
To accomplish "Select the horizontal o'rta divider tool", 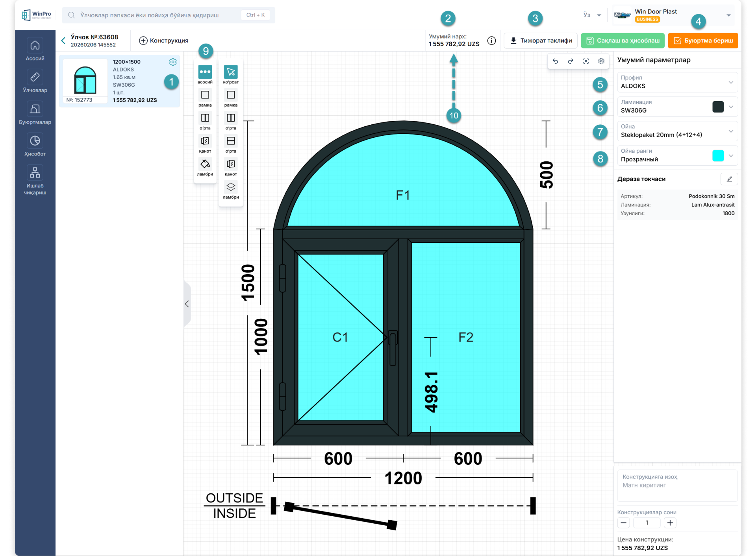I will 231,141.
